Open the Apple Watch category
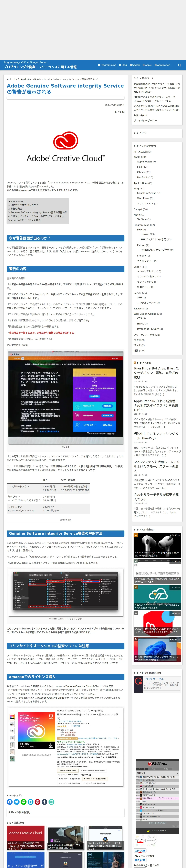The image size is (186, 868). (144, 162)
